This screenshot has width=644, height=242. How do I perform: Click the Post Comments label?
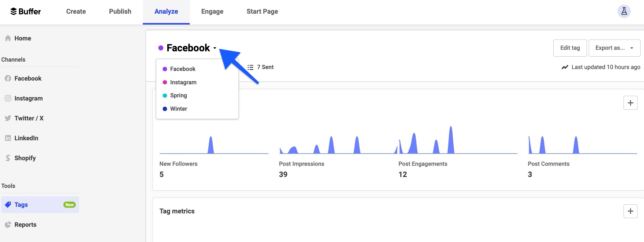tap(549, 164)
